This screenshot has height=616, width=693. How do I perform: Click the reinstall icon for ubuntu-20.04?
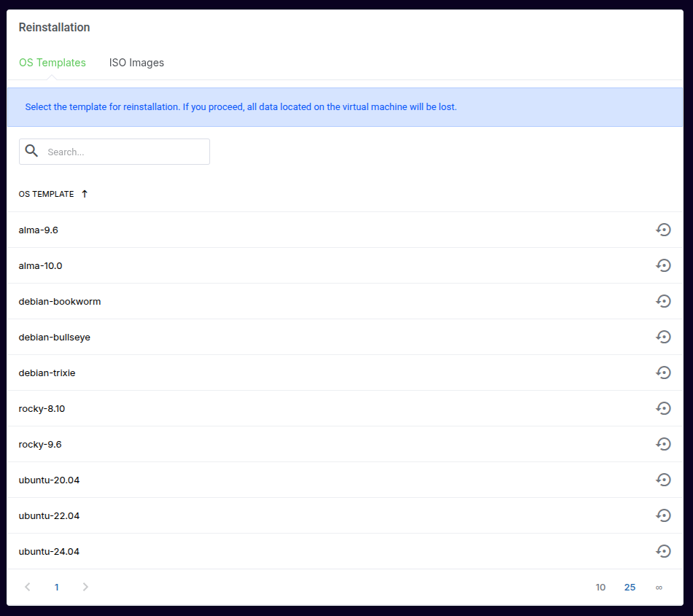pyautogui.click(x=663, y=480)
